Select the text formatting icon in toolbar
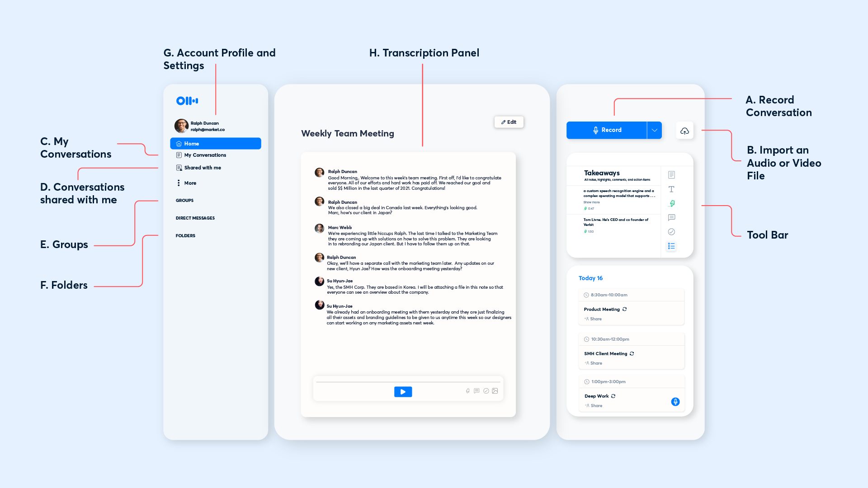The image size is (868, 488). (672, 189)
